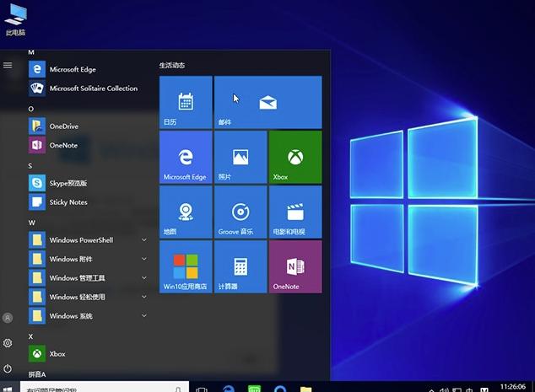Image resolution: width=535 pixels, height=392 pixels.
Task: Open the purple OneNote tile
Action: tap(295, 267)
